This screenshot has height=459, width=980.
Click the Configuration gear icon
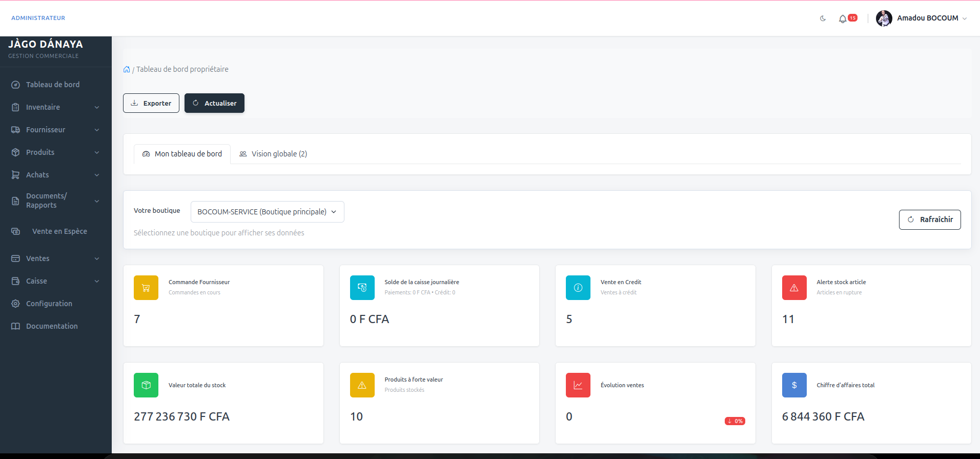(15, 304)
